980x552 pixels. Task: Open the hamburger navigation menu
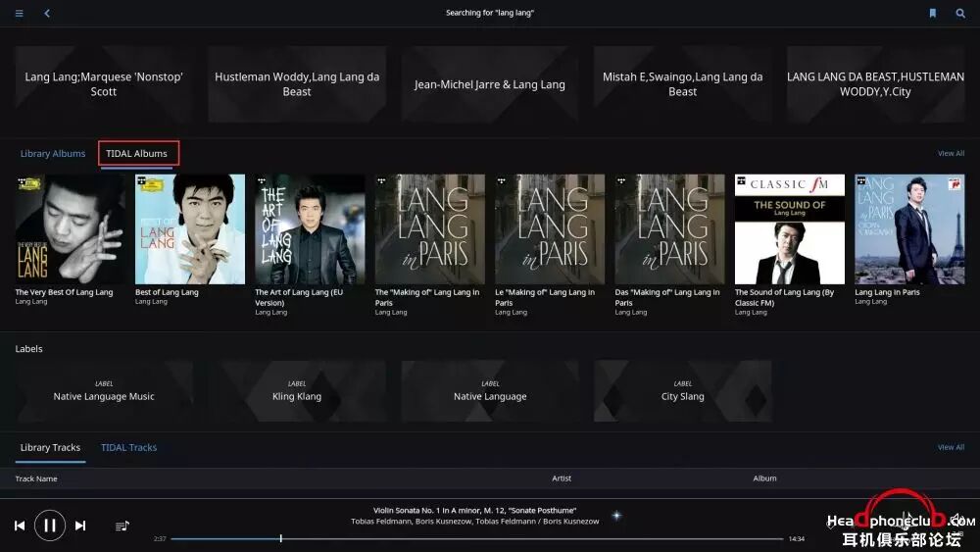click(x=20, y=13)
